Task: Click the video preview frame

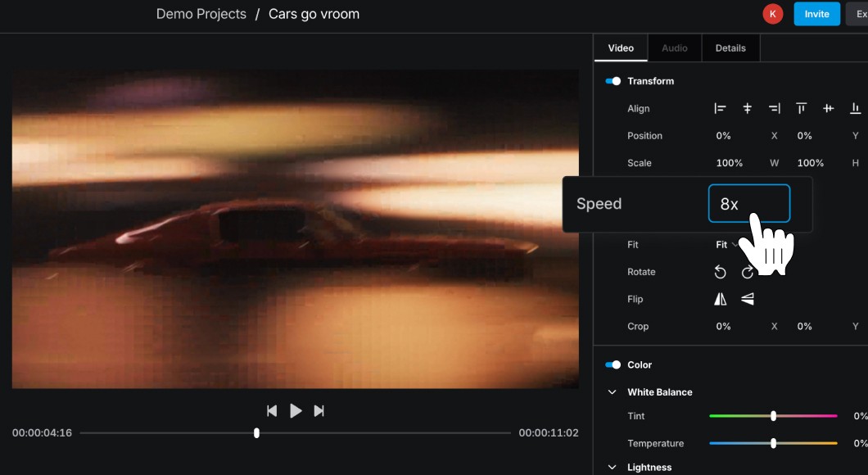Action: point(296,228)
